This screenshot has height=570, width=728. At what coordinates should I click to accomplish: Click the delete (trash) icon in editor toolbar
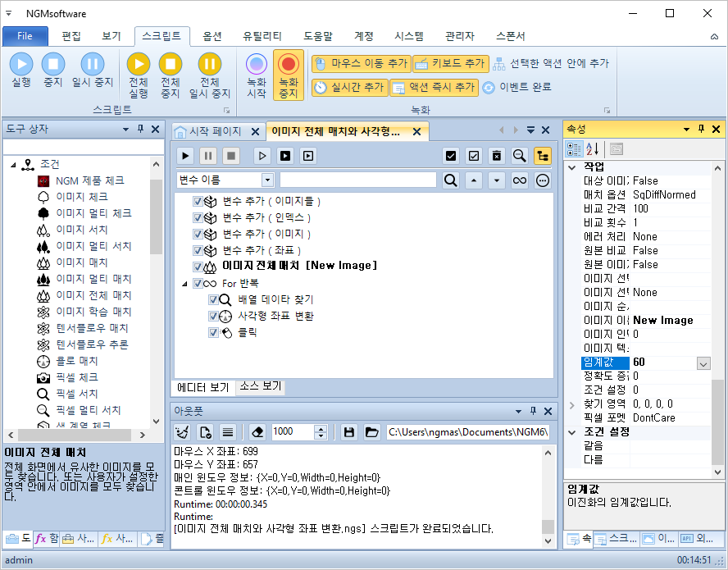click(497, 156)
